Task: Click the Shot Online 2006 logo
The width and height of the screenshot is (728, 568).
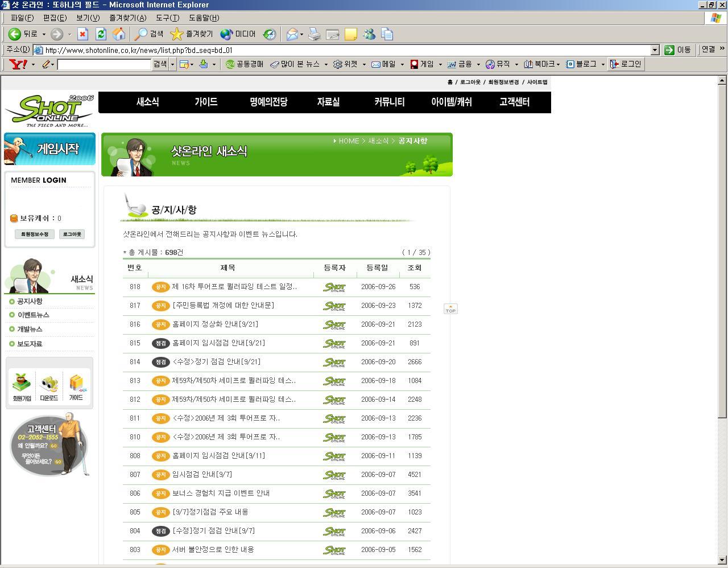Action: (x=50, y=111)
